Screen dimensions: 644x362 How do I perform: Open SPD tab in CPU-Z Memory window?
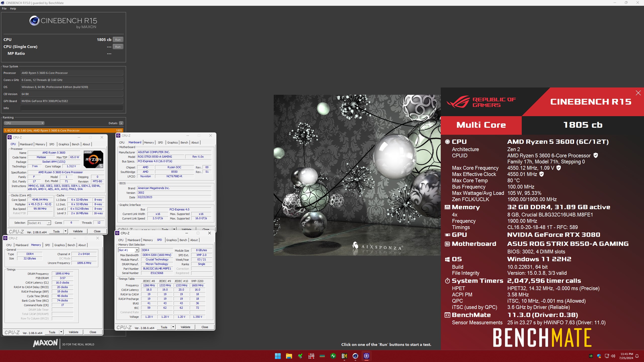pyautogui.click(x=48, y=245)
